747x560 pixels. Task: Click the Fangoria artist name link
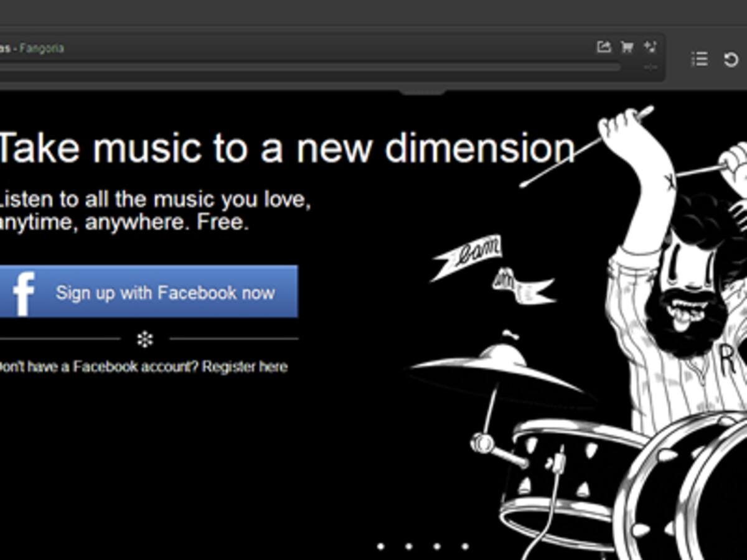(42, 48)
